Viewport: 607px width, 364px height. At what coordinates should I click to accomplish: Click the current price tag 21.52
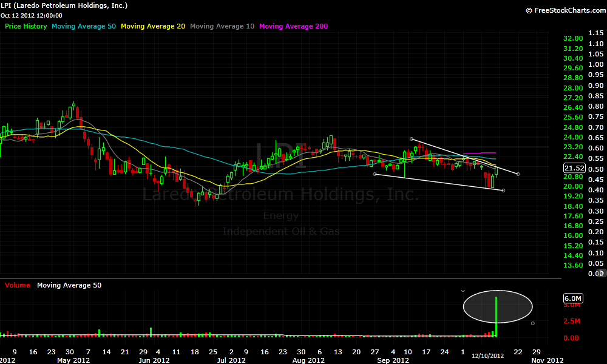[574, 168]
